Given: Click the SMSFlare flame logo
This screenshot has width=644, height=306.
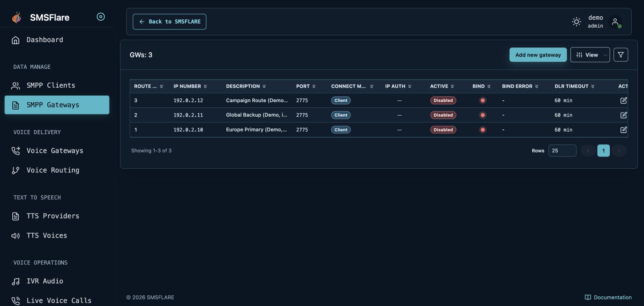Looking at the screenshot, I should coord(17,18).
